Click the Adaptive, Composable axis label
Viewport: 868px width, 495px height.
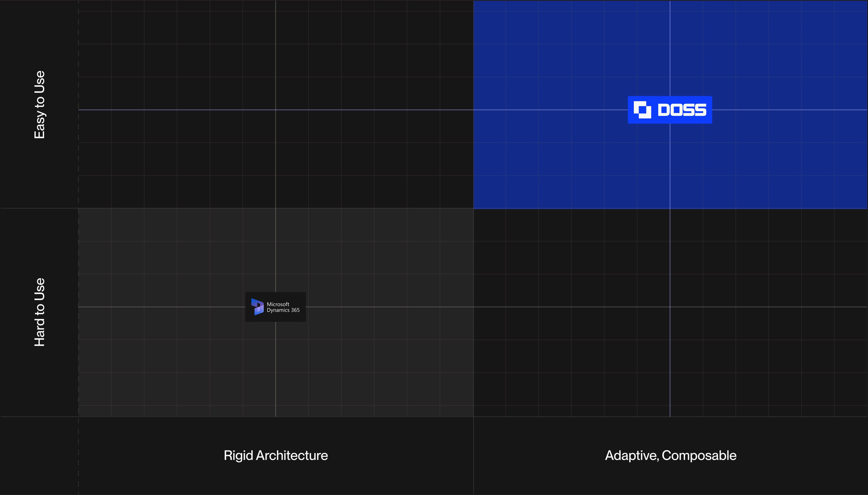click(x=670, y=456)
